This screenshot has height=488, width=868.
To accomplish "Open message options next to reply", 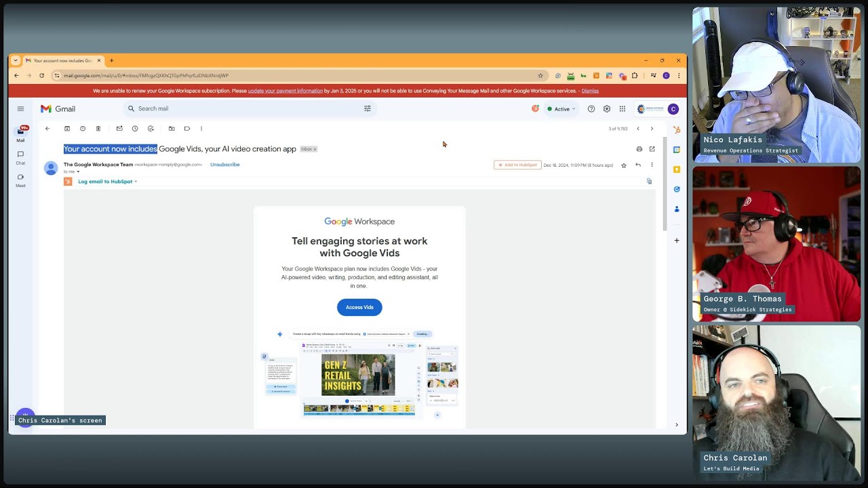I will [652, 165].
